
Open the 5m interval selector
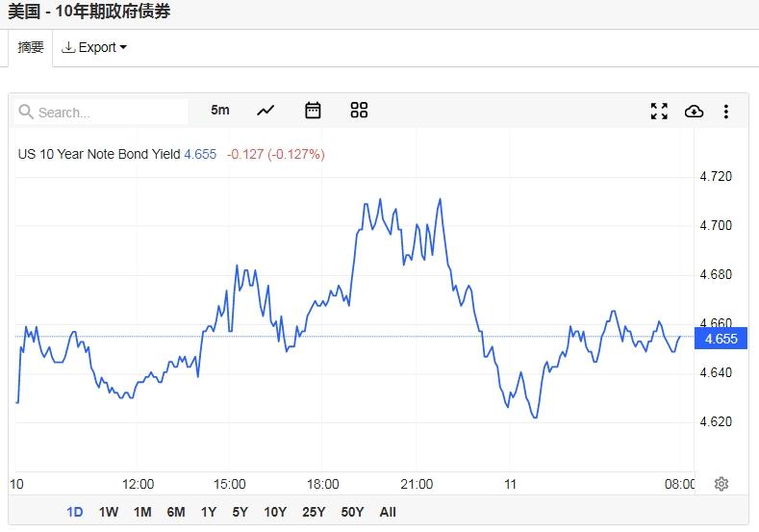(220, 111)
